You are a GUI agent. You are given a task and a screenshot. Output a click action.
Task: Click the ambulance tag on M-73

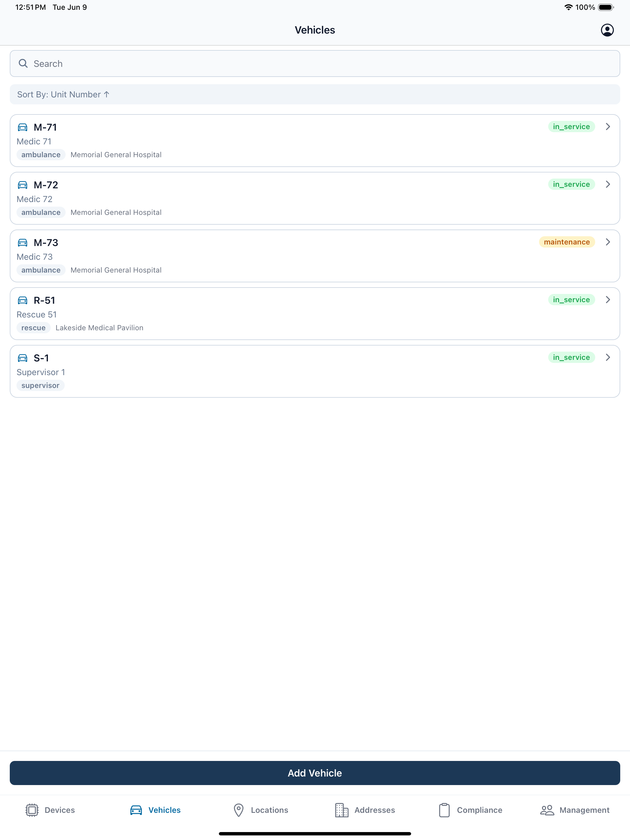tap(41, 270)
